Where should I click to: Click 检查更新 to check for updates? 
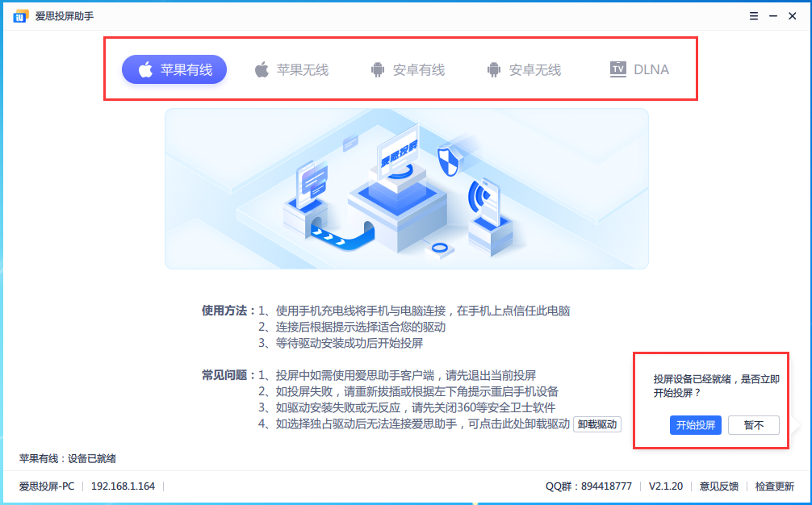[x=774, y=486]
